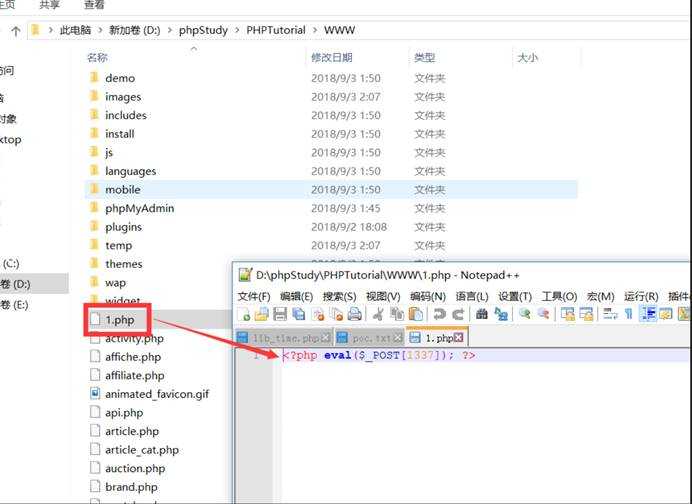Viewport: 692px width, 504px height.
Task: Open the 宏(M) menu
Action: 600,296
